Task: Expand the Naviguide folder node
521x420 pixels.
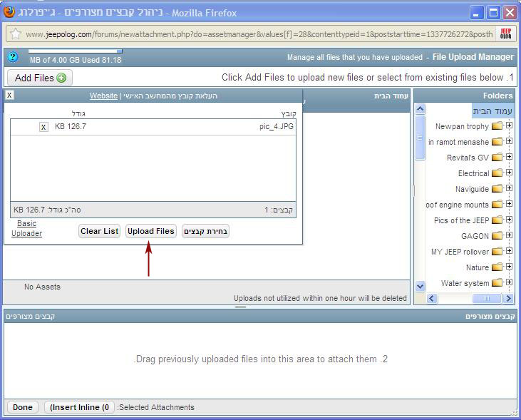Action: click(x=509, y=188)
